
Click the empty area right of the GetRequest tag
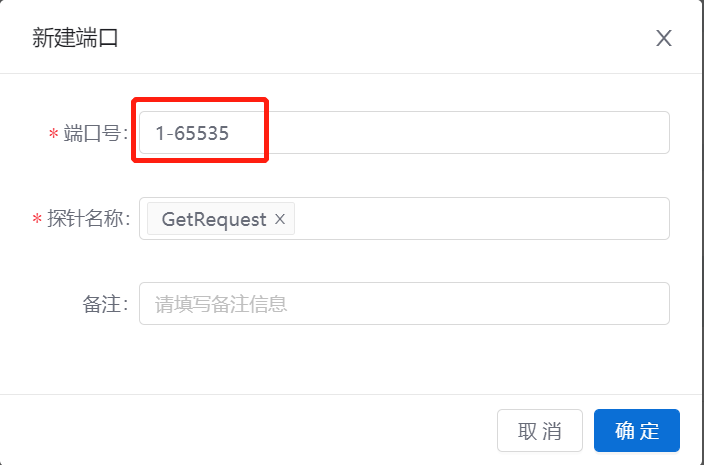[x=482, y=219]
